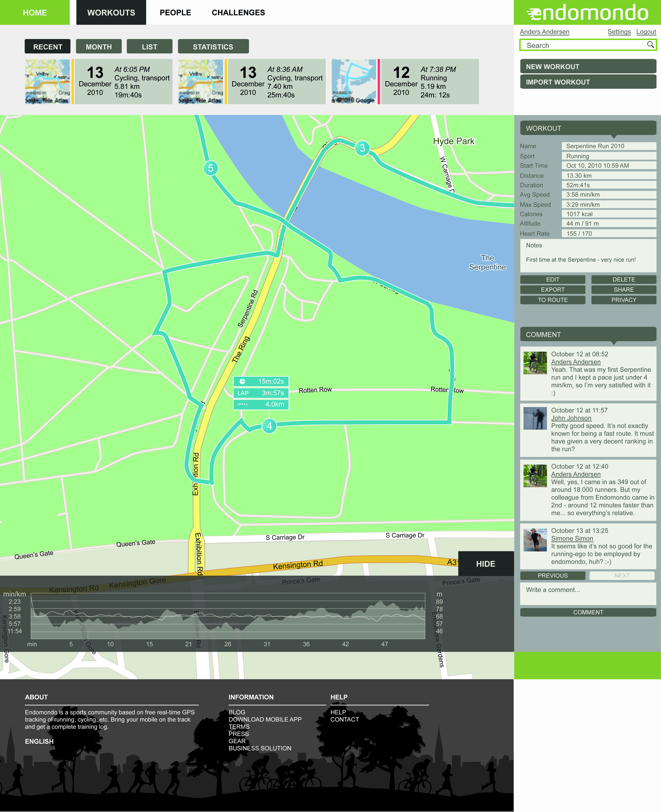This screenshot has height=812, width=661.
Task: Open the 8:36 AM cycling workout thumbnail
Action: (x=201, y=81)
